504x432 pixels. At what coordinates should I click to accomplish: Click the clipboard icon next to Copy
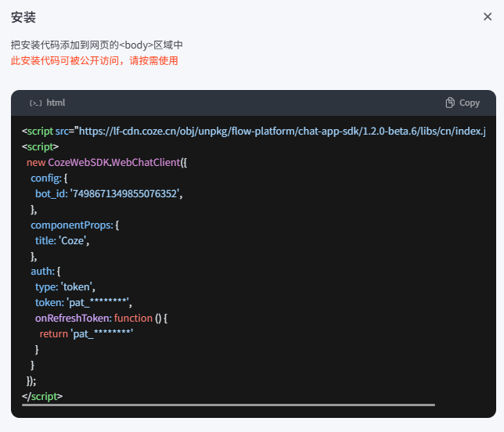tap(450, 103)
